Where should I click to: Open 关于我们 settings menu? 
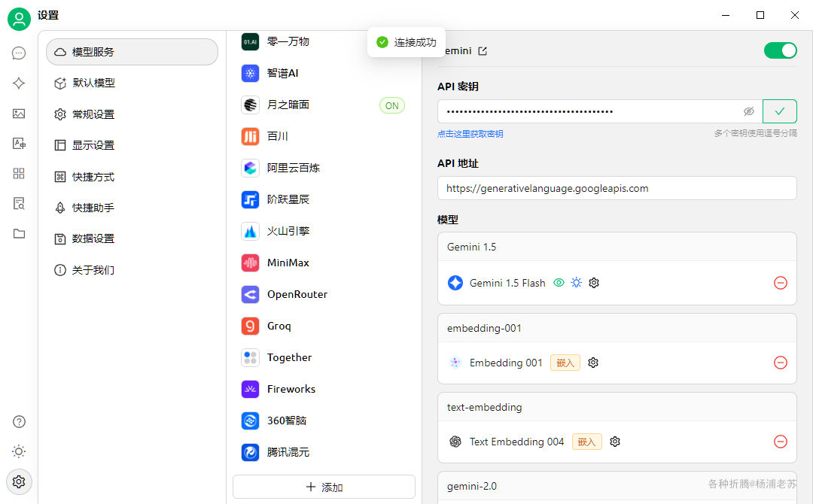(x=132, y=270)
